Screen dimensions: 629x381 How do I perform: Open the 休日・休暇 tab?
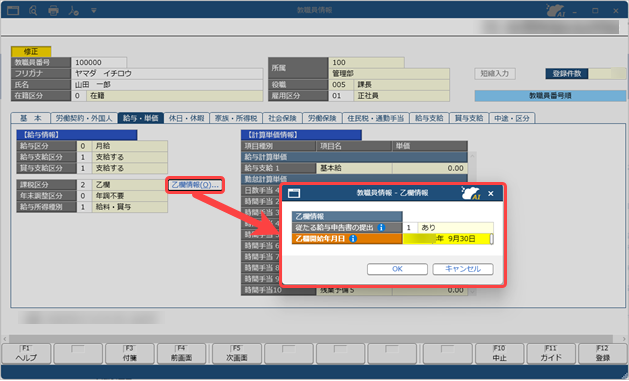(187, 118)
